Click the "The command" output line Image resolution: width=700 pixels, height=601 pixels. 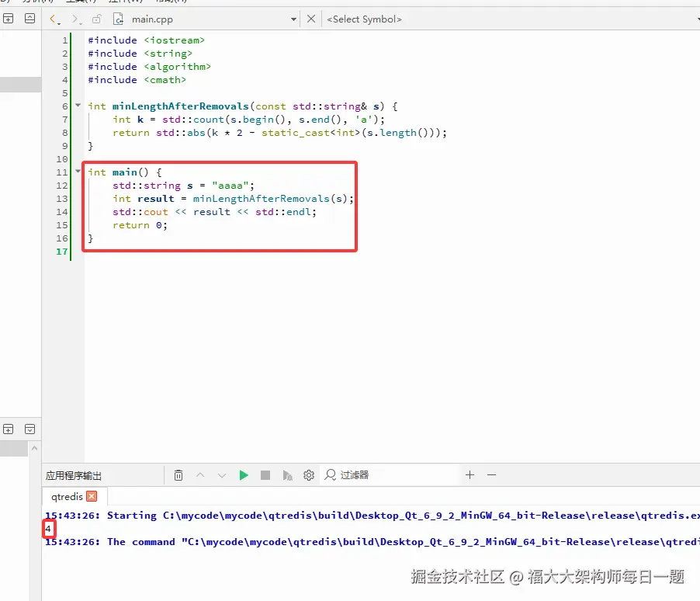pyautogui.click(x=373, y=542)
